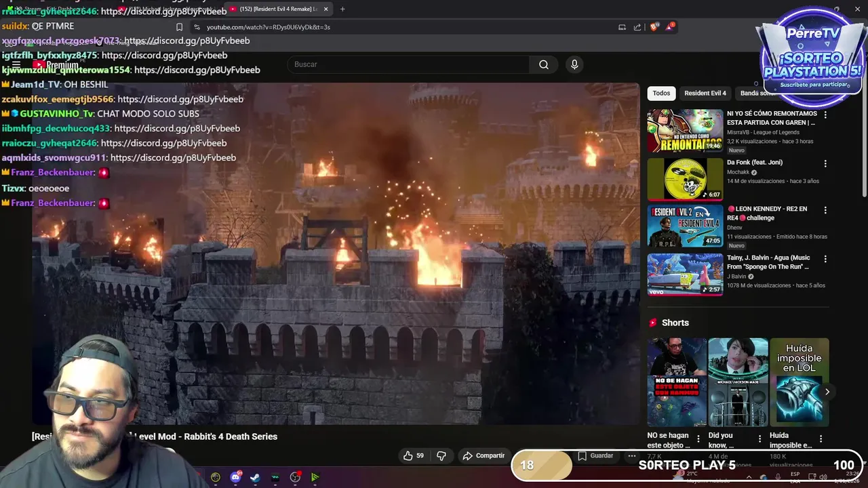Viewport: 868px width, 488px height.
Task: Open the Michael Jackson short thumbnail
Action: pyautogui.click(x=738, y=382)
